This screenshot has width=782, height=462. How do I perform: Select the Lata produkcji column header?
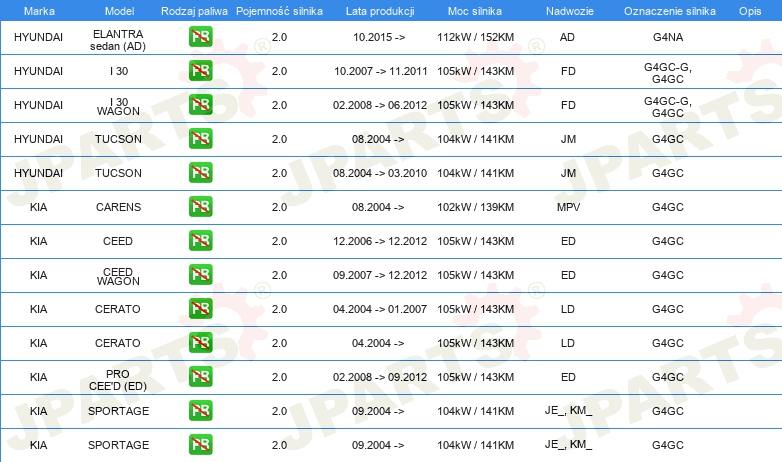coord(380,11)
